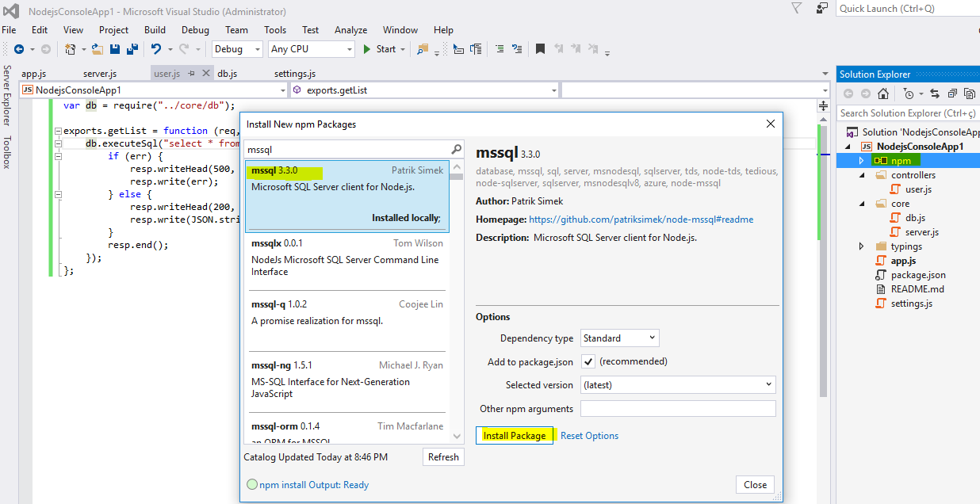Open the Debug menu

pyautogui.click(x=195, y=30)
